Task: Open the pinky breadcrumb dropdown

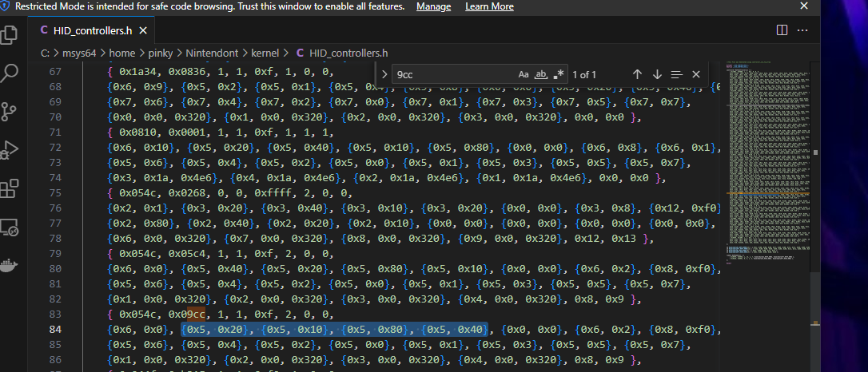Action: 159,53
